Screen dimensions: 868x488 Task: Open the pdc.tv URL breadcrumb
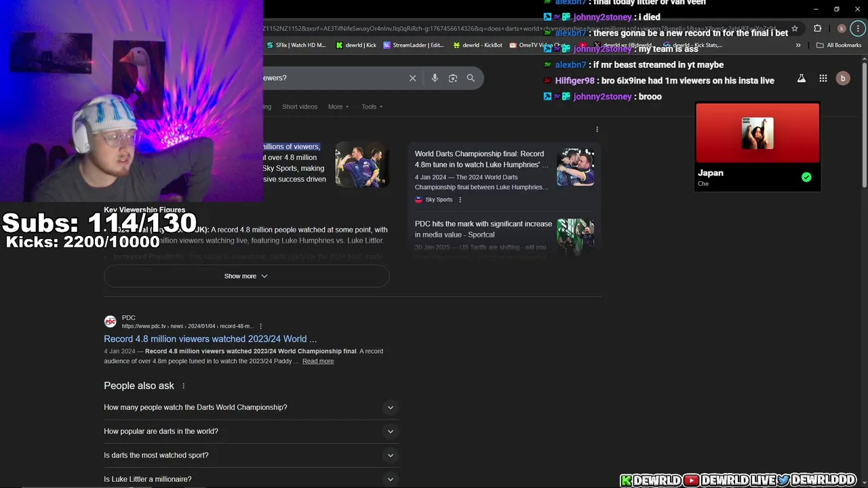tap(187, 326)
